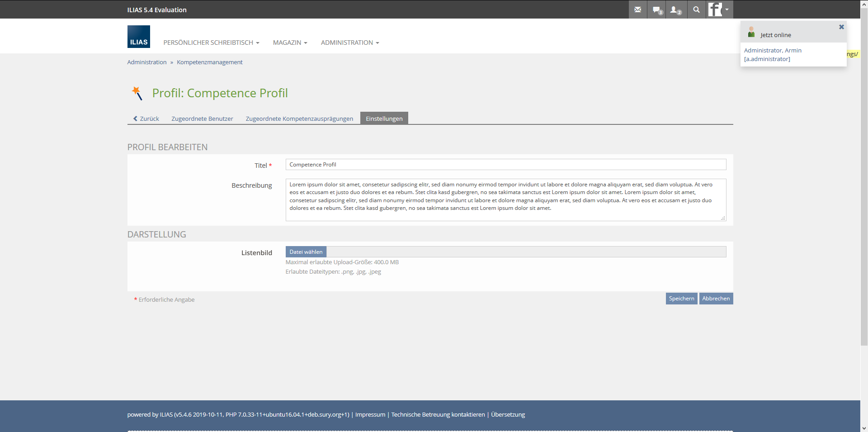Open chat conversations icon with badge 3
This screenshot has height=432, width=868.
(x=657, y=9)
